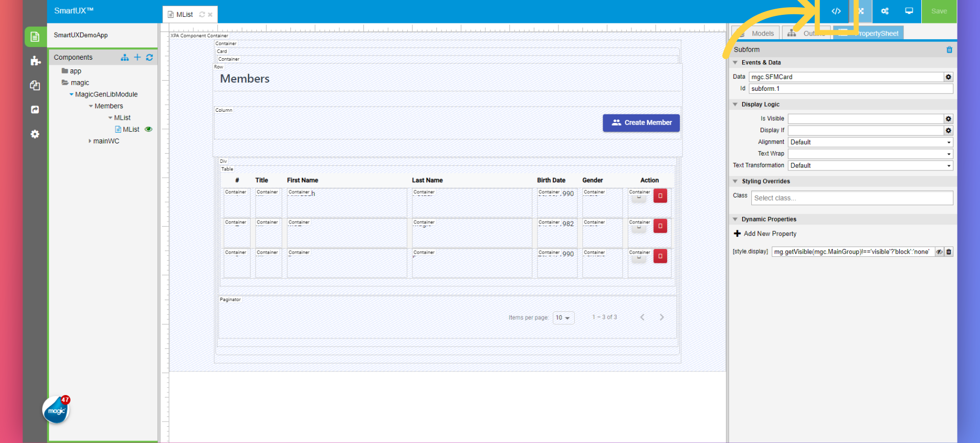Screen dimensions: 980x443
Task: Delete the Subform using the blue trash icon
Action: [949, 50]
